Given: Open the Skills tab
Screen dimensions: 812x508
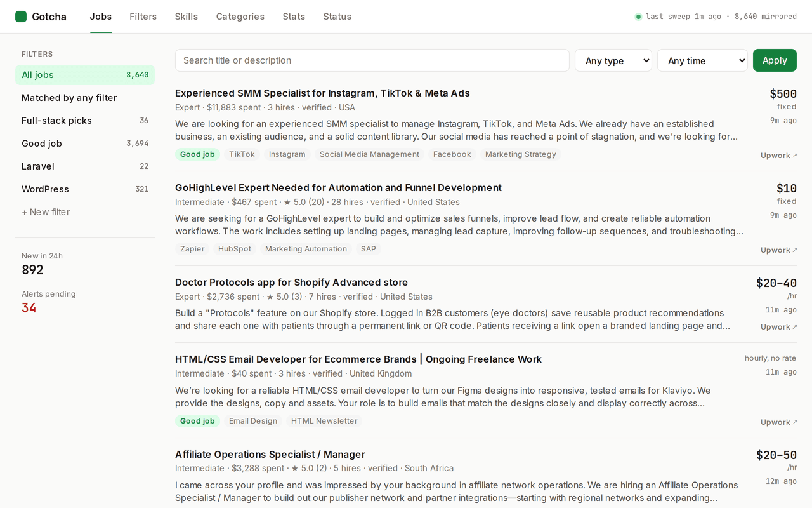Looking at the screenshot, I should click(x=187, y=17).
